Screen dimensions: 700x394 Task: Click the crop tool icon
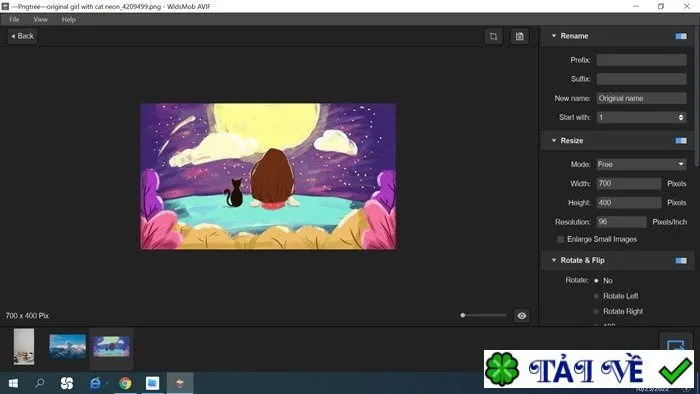click(493, 37)
